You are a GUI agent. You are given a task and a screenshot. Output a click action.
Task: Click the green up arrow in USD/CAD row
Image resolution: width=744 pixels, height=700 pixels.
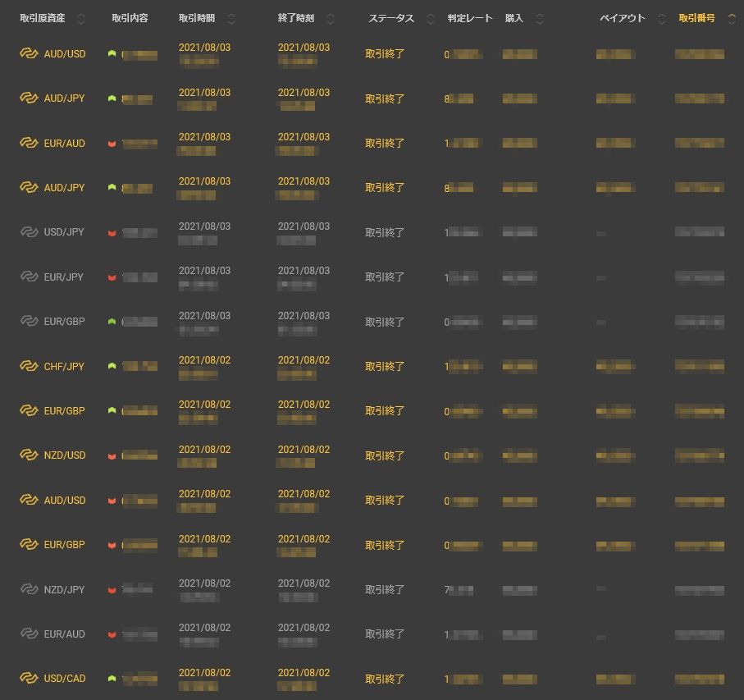coord(112,679)
